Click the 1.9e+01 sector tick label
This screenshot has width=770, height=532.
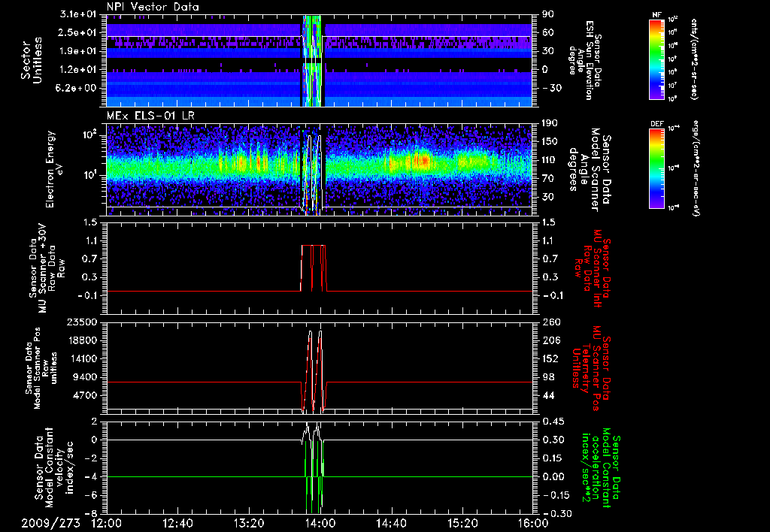tap(80, 51)
